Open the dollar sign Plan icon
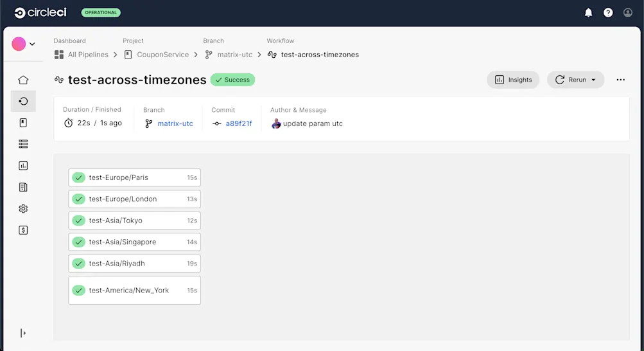Viewport: 644px width, 351px height. (x=23, y=230)
